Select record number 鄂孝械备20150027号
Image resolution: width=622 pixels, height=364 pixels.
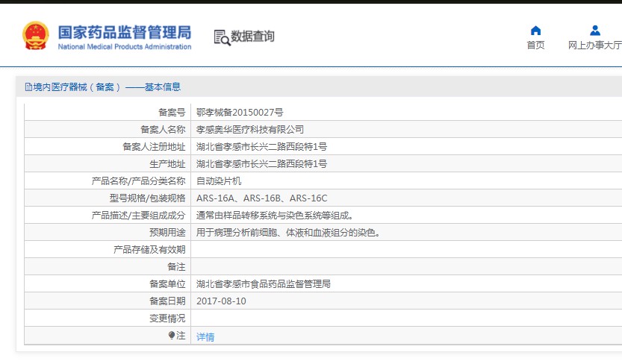click(x=240, y=113)
